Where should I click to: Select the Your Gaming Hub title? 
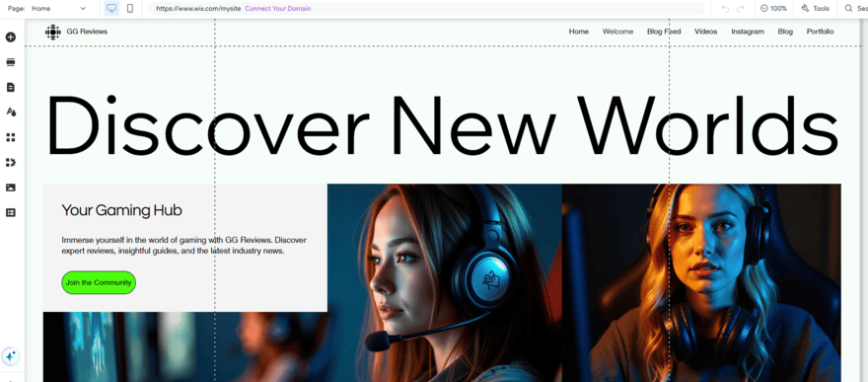point(121,210)
